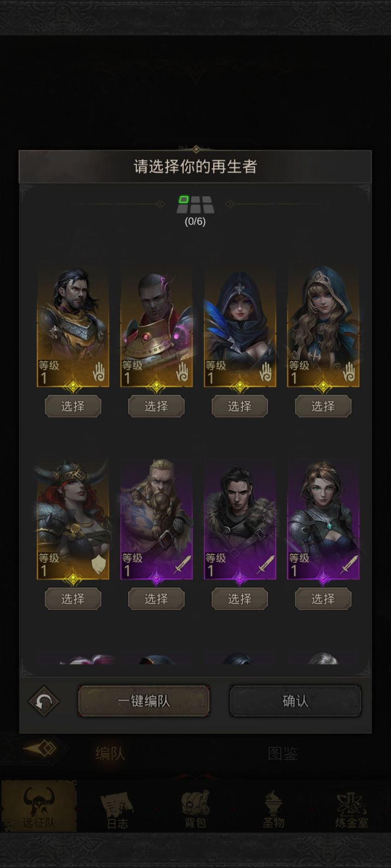
Task: Select the fur-collared black-haired man portrait
Action: [x=239, y=520]
